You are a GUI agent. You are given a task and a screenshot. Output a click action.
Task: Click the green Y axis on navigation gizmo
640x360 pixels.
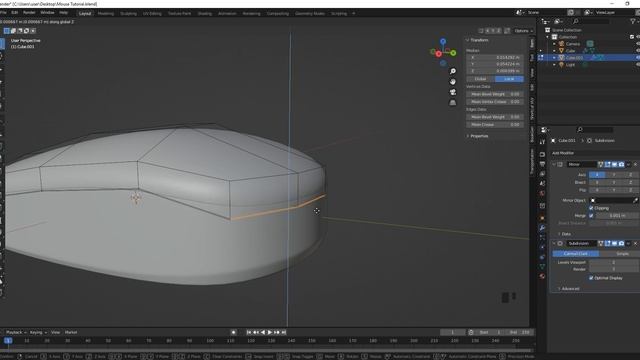pos(453,53)
